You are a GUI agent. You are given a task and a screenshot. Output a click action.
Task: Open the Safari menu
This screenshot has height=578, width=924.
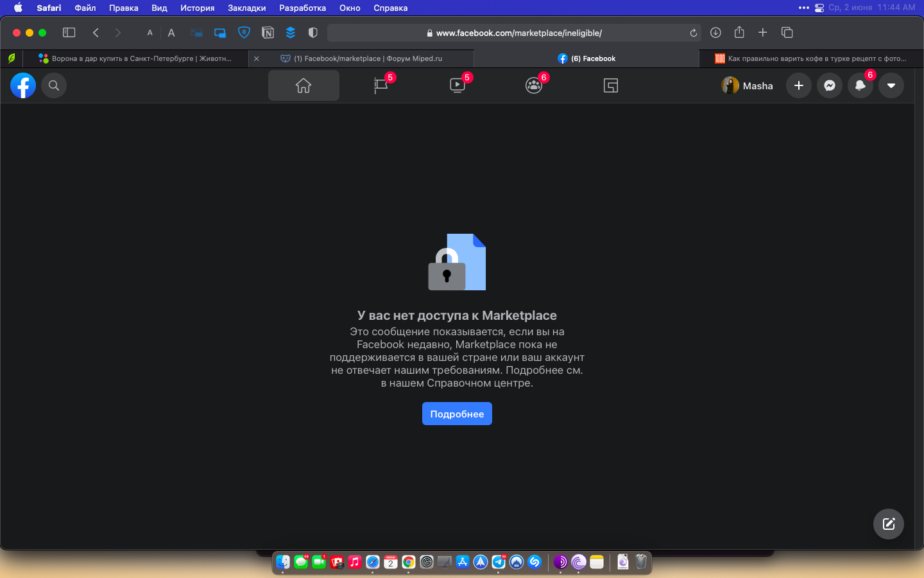[x=49, y=8]
